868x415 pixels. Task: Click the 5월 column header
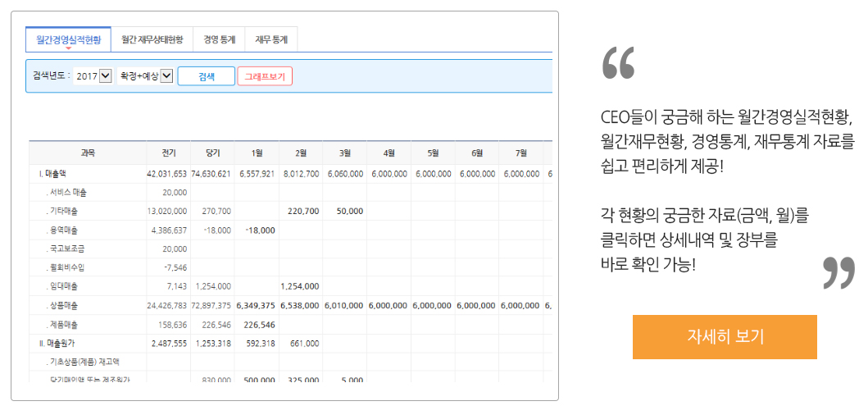click(434, 153)
